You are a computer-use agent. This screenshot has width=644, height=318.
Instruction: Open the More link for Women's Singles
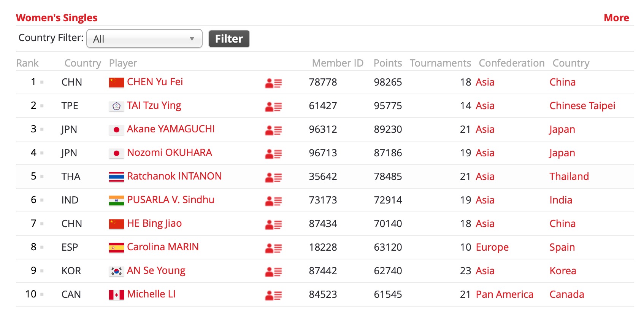click(616, 18)
